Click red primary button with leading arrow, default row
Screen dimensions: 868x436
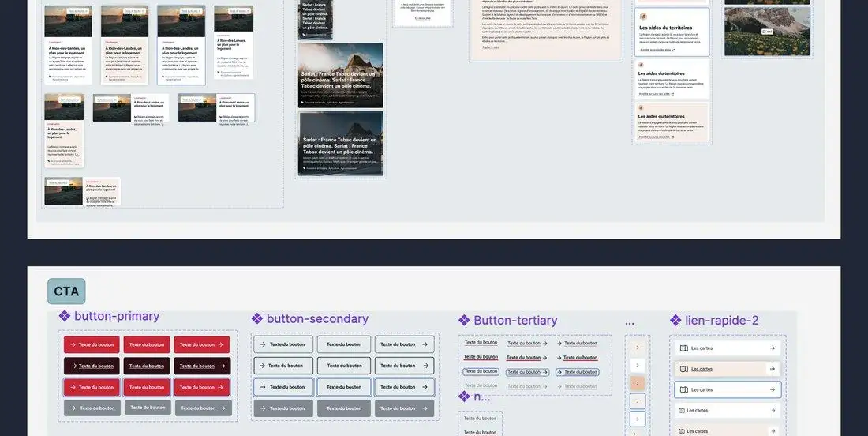[92, 344]
